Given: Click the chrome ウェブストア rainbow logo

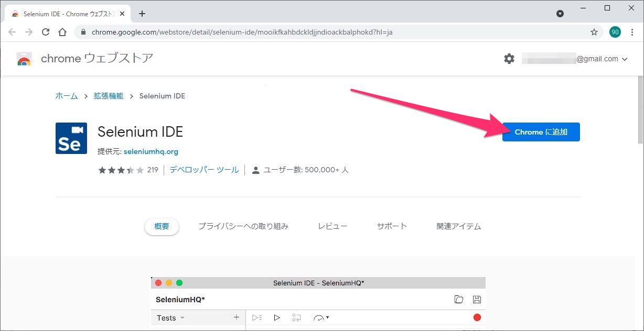Looking at the screenshot, I should (24, 59).
